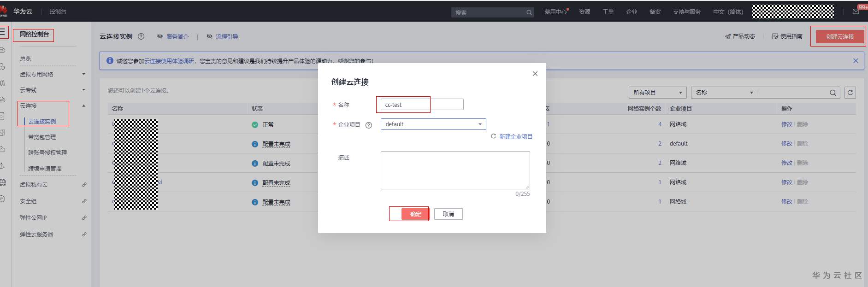Open the 中文 (简体) language menu
Screen dimensions: 868x287
click(728, 12)
